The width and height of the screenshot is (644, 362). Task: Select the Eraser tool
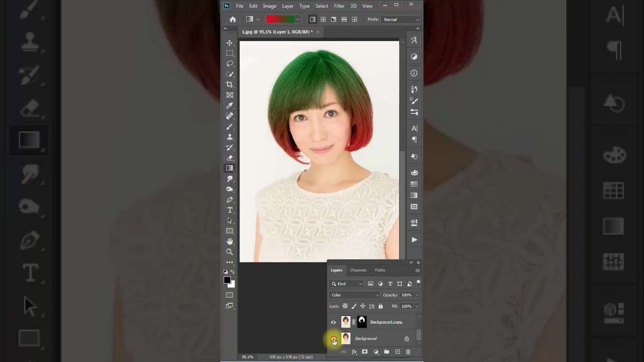(229, 158)
